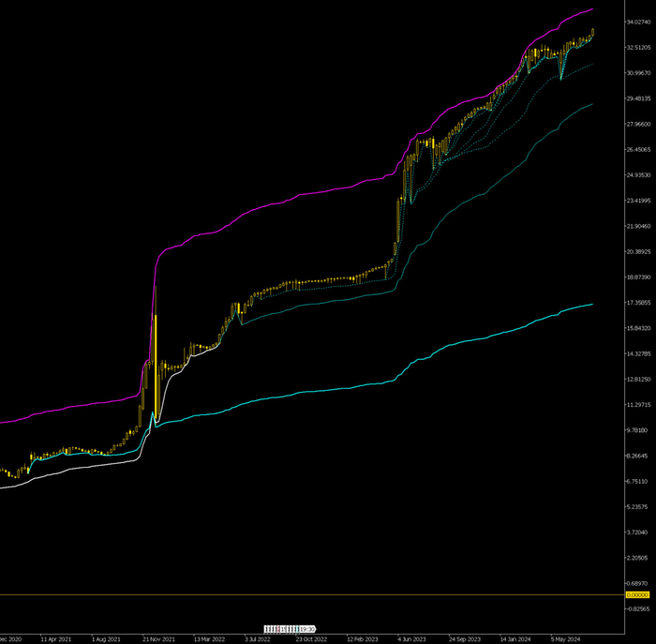The width and height of the screenshot is (656, 644).
Task: Click the 11 Apr 2021 date label
Action: coord(55,639)
